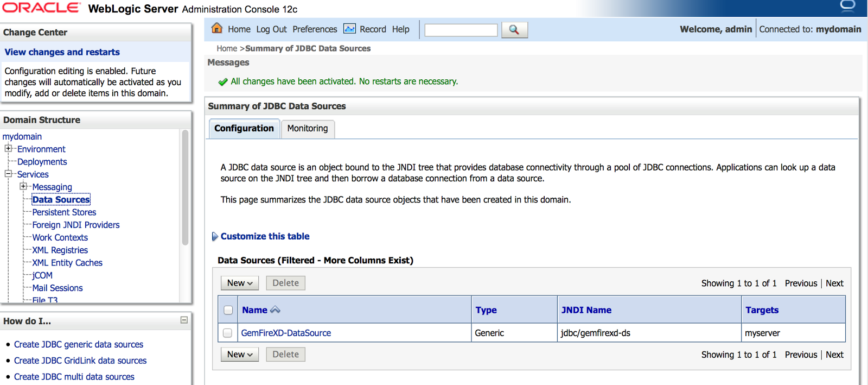
Task: Click the top Delete button
Action: tap(286, 283)
